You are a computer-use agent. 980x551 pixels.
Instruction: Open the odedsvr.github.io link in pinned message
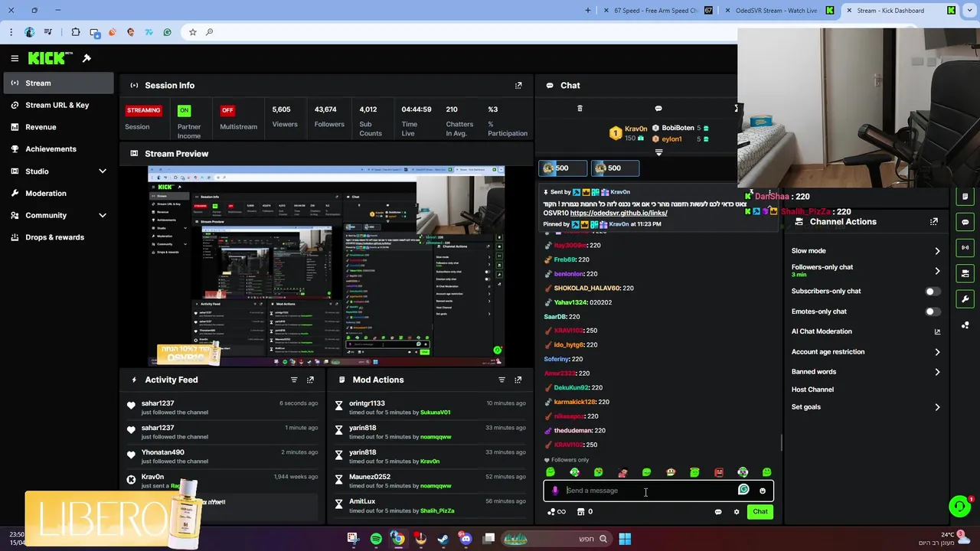619,214
